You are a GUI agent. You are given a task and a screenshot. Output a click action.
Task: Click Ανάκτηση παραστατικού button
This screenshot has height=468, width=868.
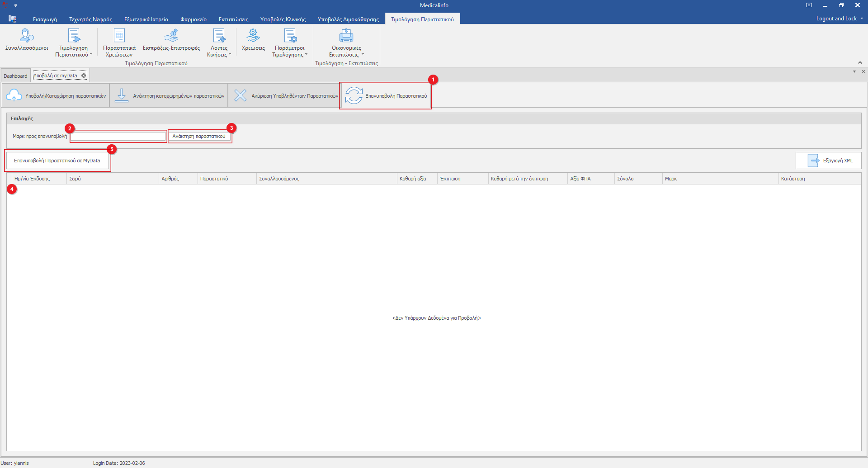(199, 136)
